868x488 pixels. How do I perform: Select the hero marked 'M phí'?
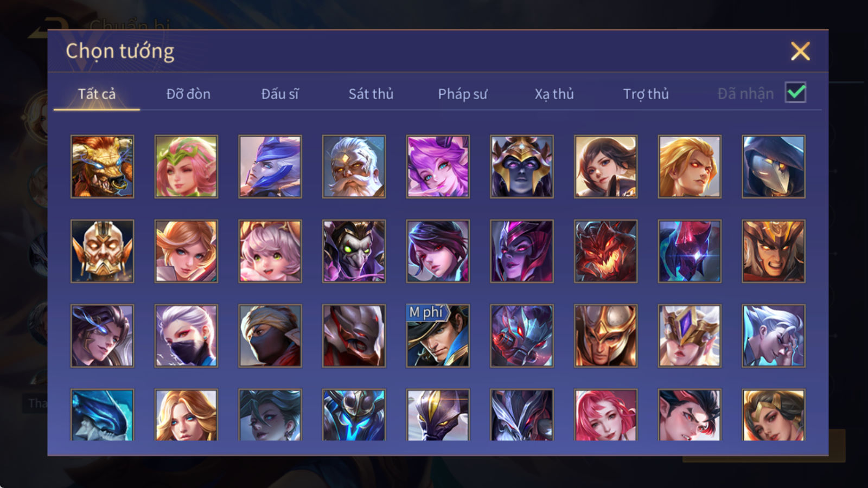coord(438,336)
